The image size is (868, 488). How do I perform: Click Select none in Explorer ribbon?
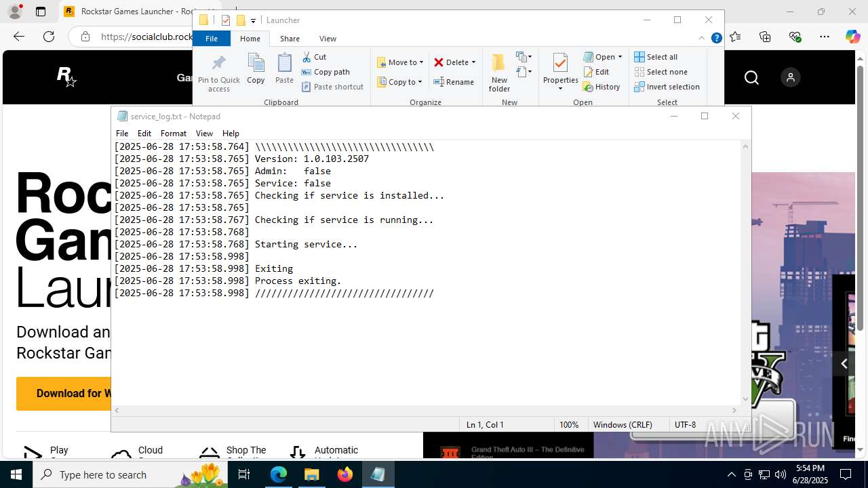coord(660,72)
